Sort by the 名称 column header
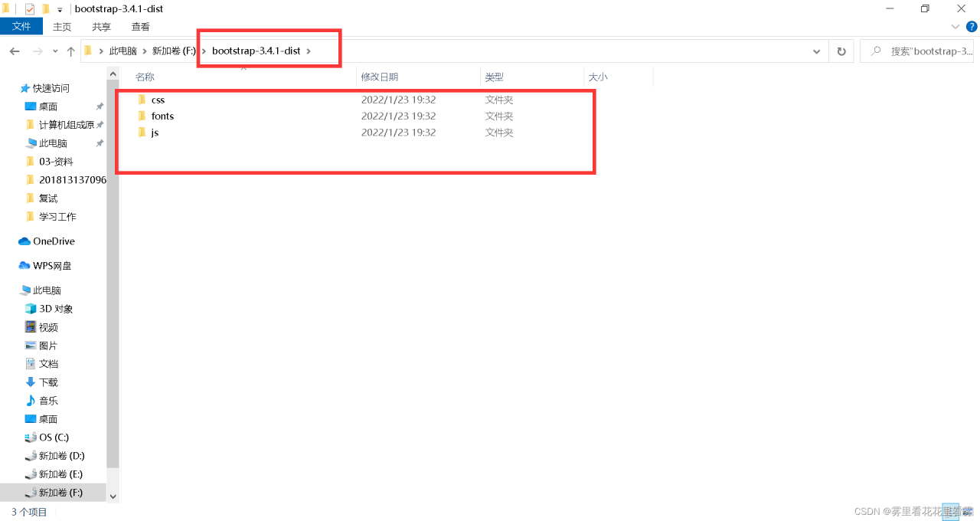 coord(145,77)
